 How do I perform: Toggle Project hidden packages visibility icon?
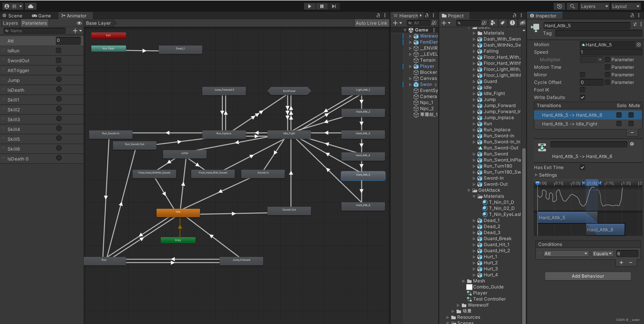[x=522, y=23]
